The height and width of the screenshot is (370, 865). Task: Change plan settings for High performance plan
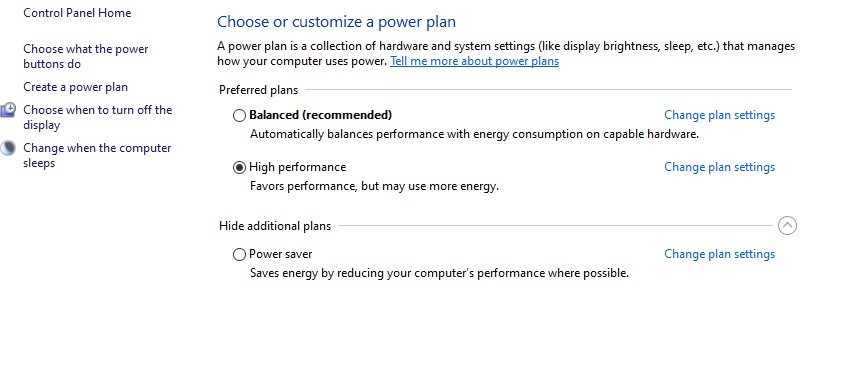coord(719,167)
